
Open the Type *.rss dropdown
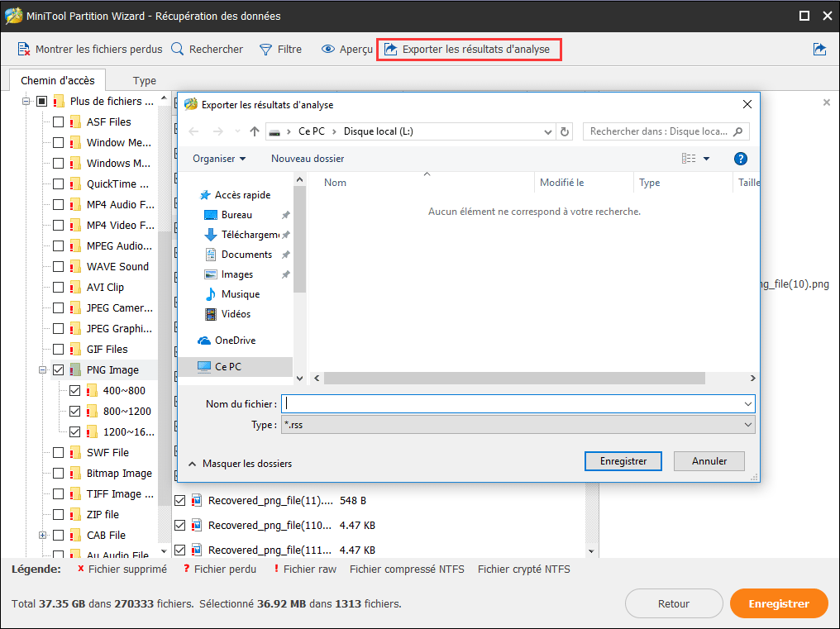coord(518,425)
